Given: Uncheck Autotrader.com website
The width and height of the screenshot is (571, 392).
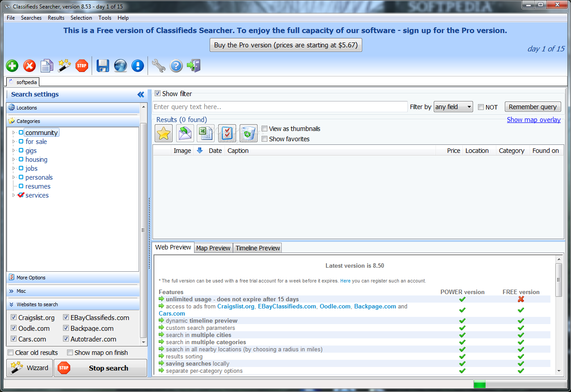Looking at the screenshot, I should tap(66, 339).
